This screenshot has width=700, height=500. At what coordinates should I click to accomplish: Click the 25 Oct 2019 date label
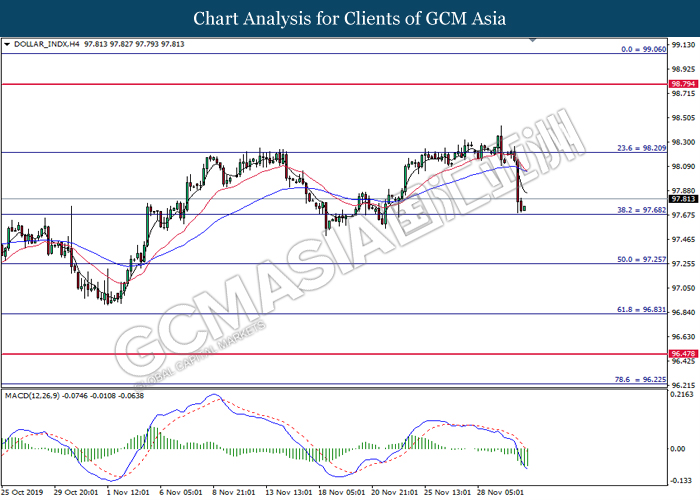pyautogui.click(x=25, y=491)
